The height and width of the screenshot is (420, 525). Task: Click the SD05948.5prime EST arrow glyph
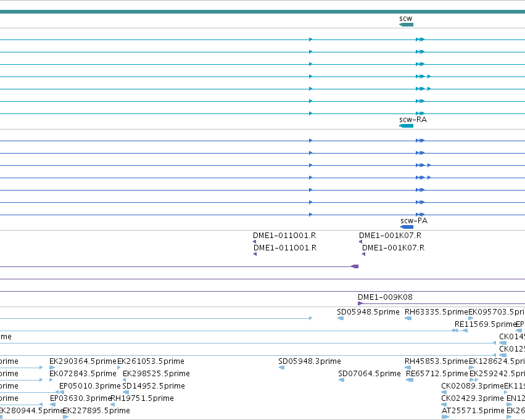pos(341,318)
